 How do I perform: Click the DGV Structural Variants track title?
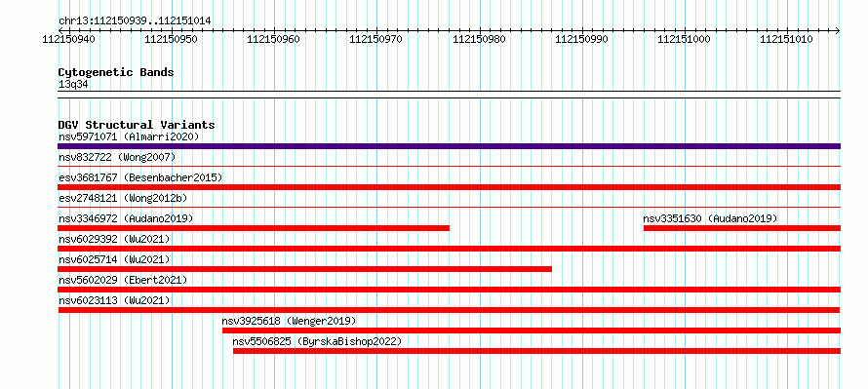(137, 125)
